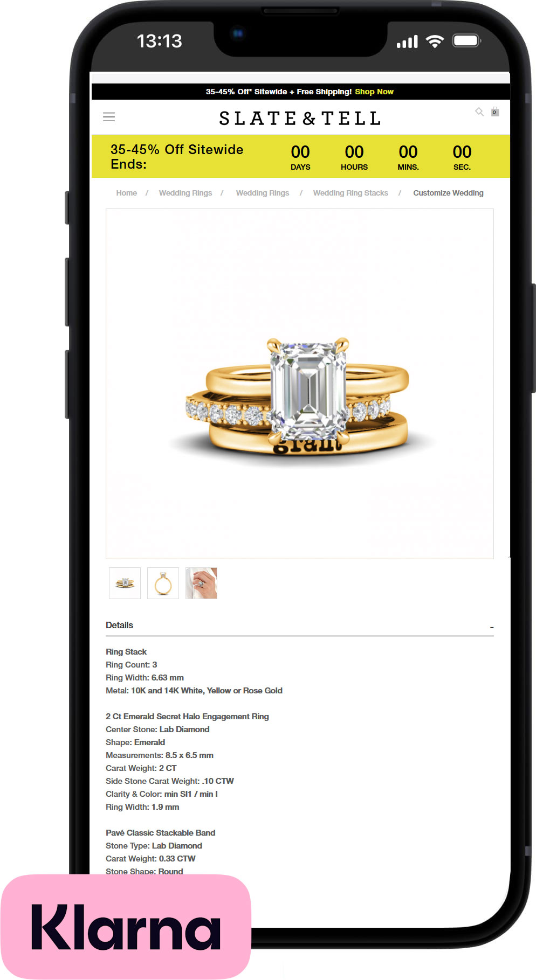
Task: Tap the Slate & Tell logo
Action: pyautogui.click(x=300, y=118)
